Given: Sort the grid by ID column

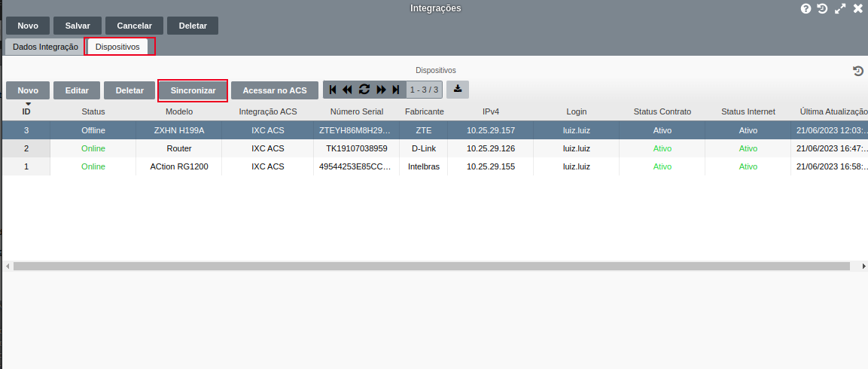Looking at the screenshot, I should tap(26, 111).
